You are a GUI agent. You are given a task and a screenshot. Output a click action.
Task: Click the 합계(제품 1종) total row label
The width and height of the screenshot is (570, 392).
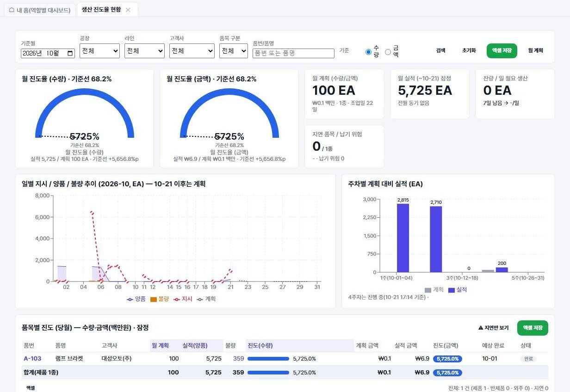(x=41, y=372)
